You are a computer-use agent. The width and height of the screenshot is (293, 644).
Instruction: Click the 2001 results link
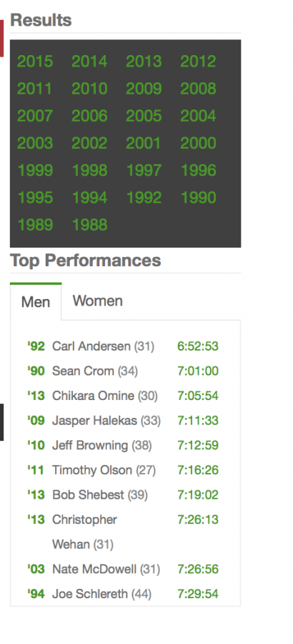point(144,143)
